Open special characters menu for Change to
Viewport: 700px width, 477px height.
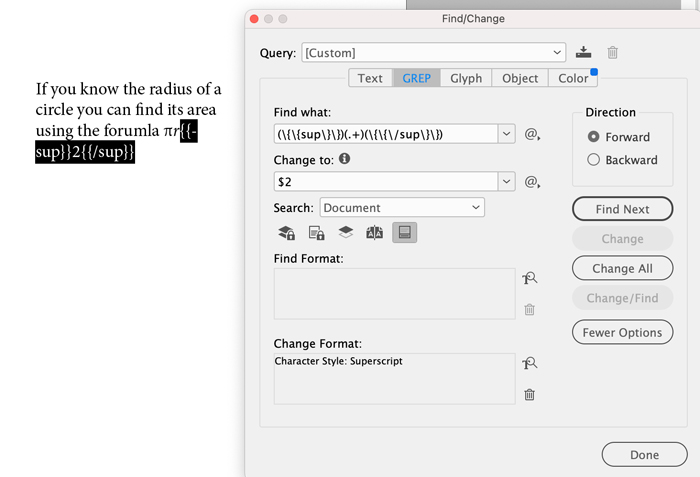pyautogui.click(x=532, y=182)
